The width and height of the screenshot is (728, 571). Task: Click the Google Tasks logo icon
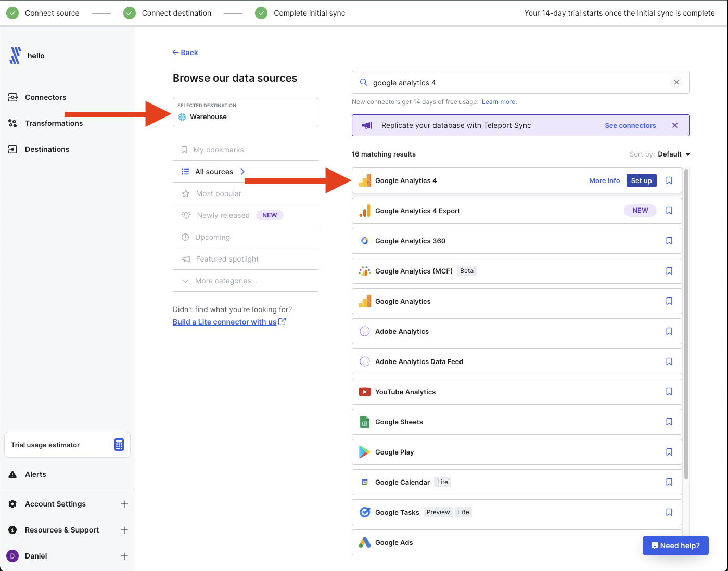point(365,512)
